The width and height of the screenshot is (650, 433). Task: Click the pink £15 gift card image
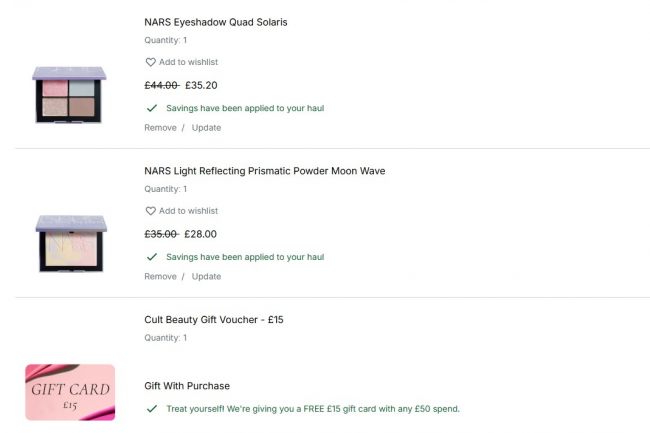point(70,392)
